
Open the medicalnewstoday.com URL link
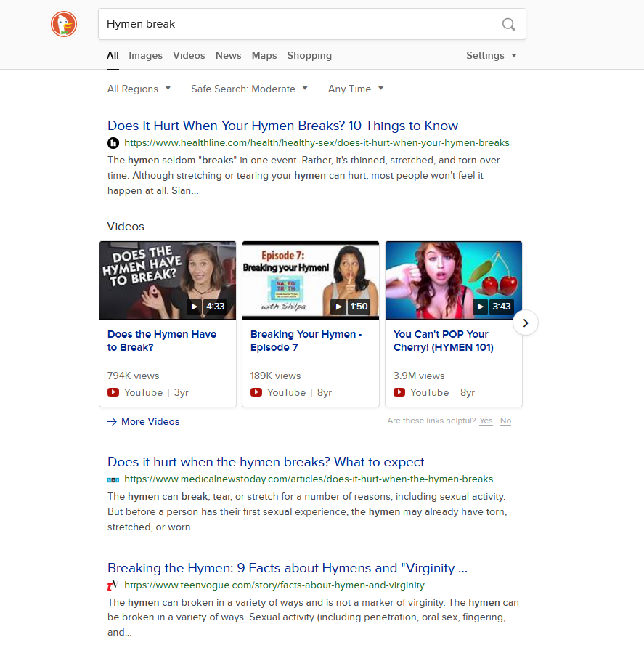click(x=309, y=479)
